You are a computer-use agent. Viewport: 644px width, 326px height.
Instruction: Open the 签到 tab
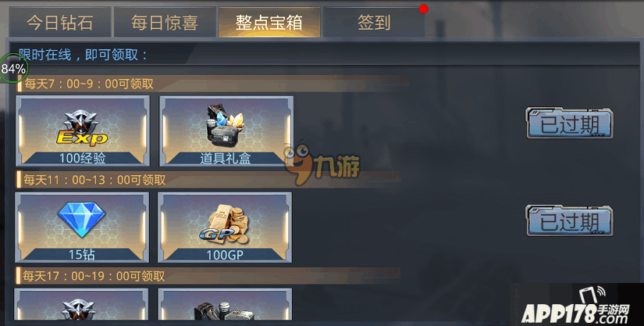[374, 22]
